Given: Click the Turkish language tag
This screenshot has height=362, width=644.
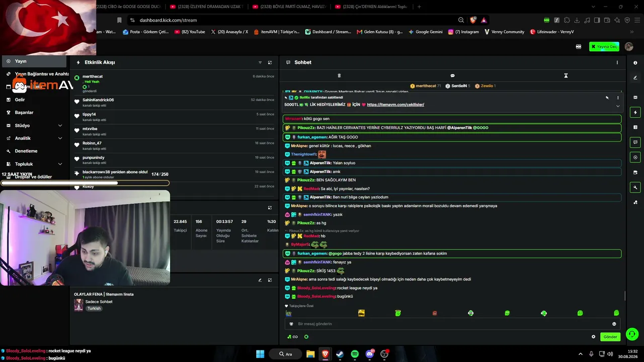Looking at the screenshot, I should (x=94, y=308).
